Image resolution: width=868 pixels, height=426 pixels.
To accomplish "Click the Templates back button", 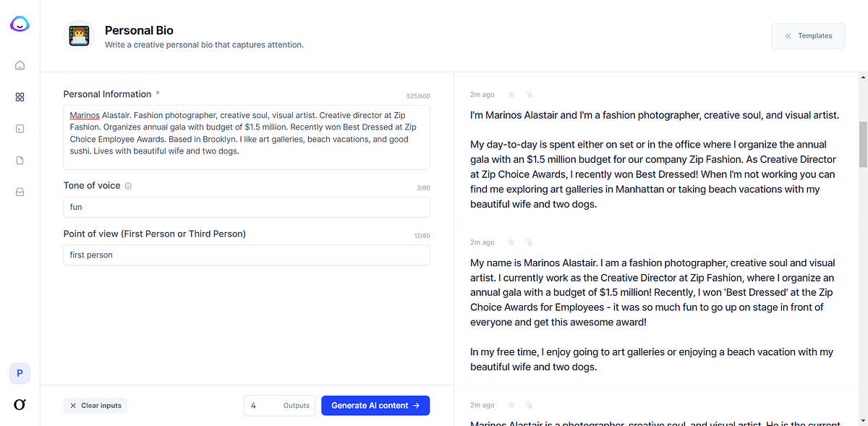I will tap(808, 35).
